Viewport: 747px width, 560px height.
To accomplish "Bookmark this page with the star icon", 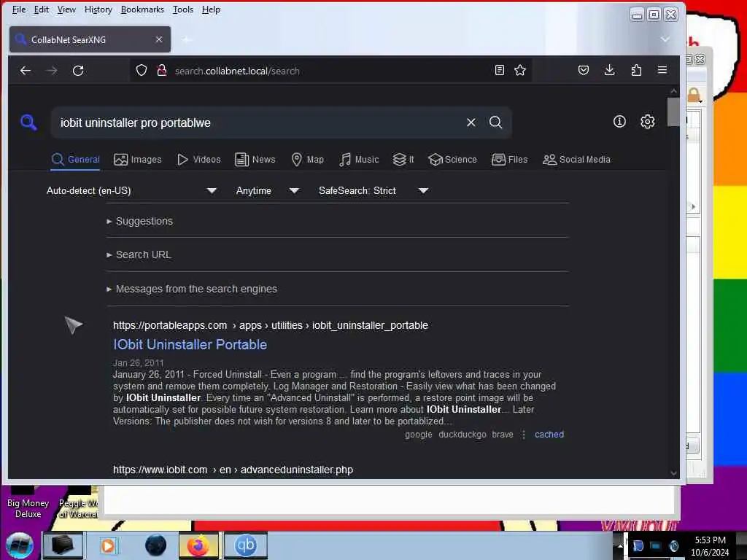I will 519,71.
